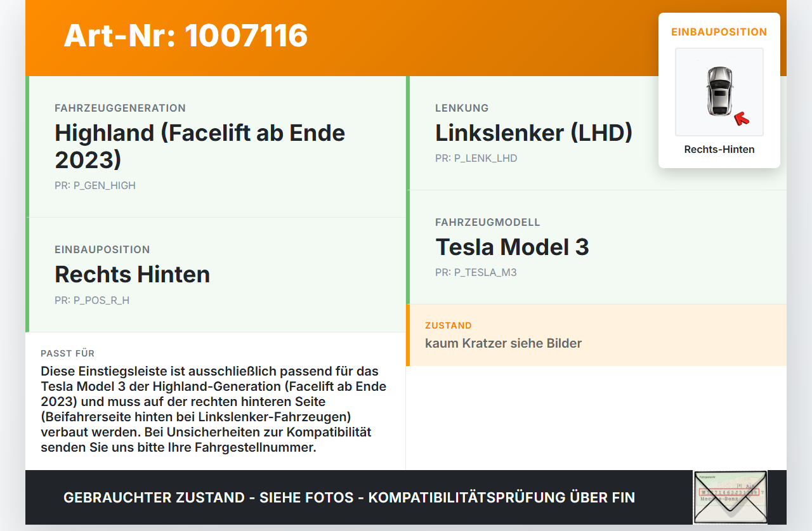The image size is (812, 531).
Task: Click 'Highland (Facelift ab Ende 2023)' value
Action: [x=200, y=146]
